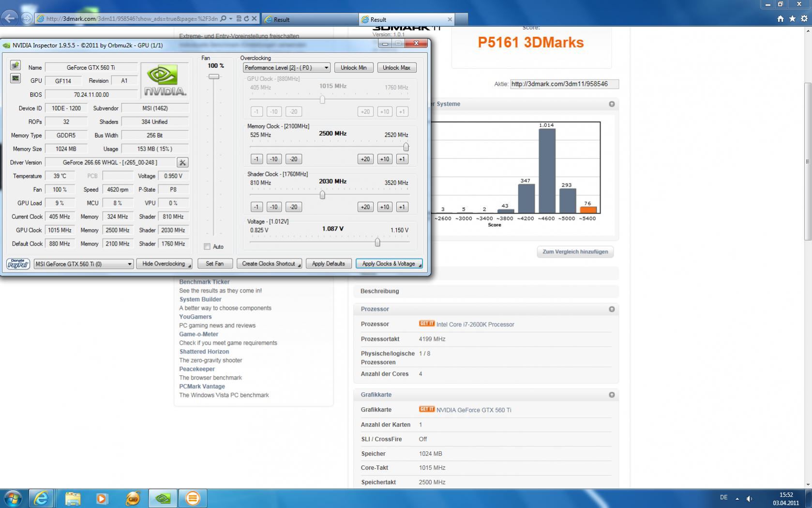812x508 pixels.
Task: Click Hide Overclocking button
Action: tap(164, 264)
